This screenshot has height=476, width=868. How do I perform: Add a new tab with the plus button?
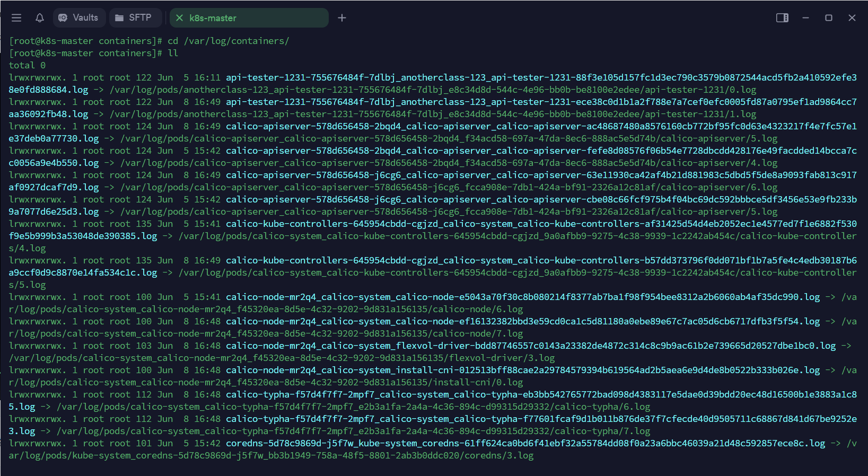point(342,18)
